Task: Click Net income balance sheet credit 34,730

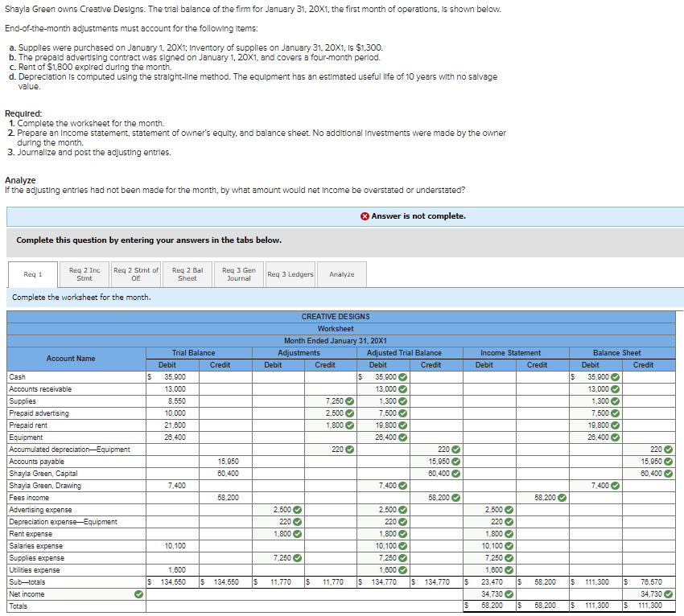Action: coord(649,594)
